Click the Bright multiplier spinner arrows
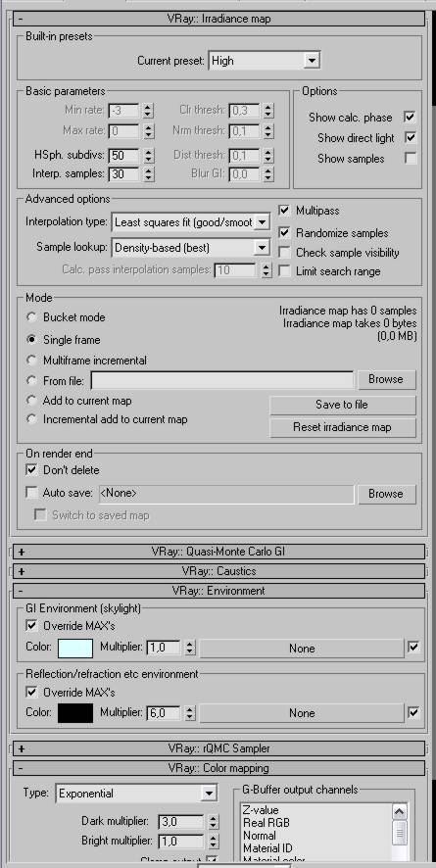The width and height of the screenshot is (436, 868). (x=214, y=842)
